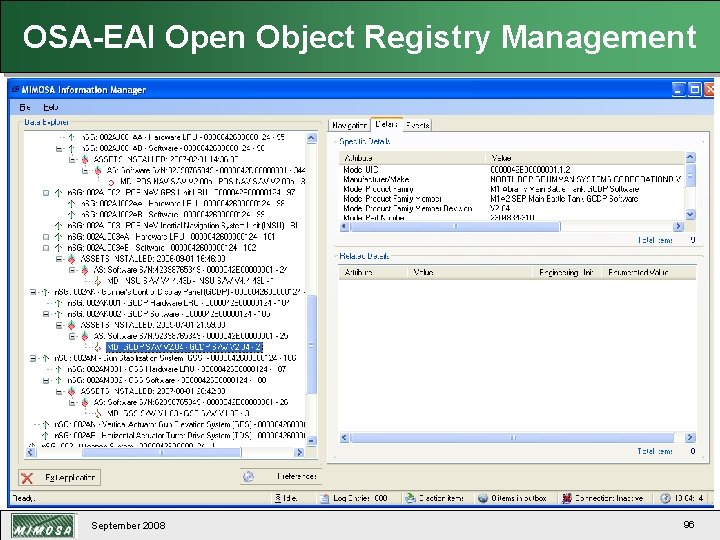Screen dimensions: 720x540
Task: Select the MD PDS NAV S/W tree row
Action: click(213, 181)
